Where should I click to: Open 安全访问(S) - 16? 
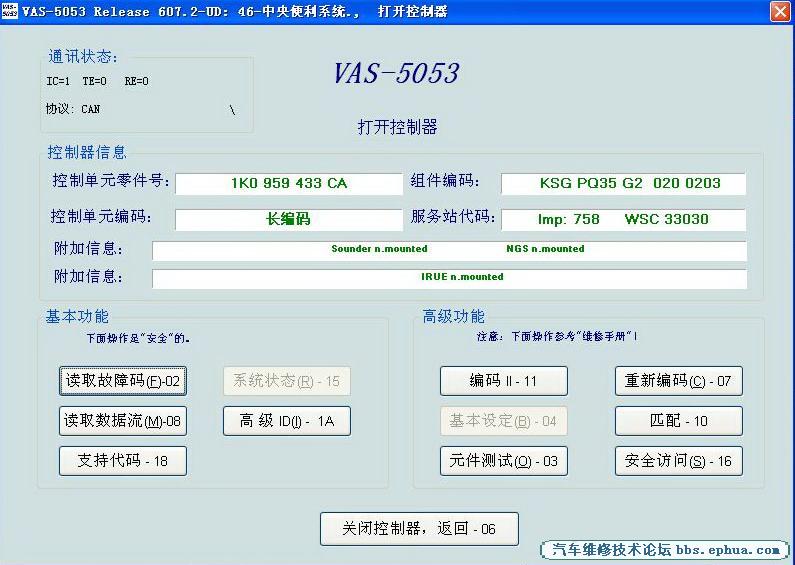point(678,461)
